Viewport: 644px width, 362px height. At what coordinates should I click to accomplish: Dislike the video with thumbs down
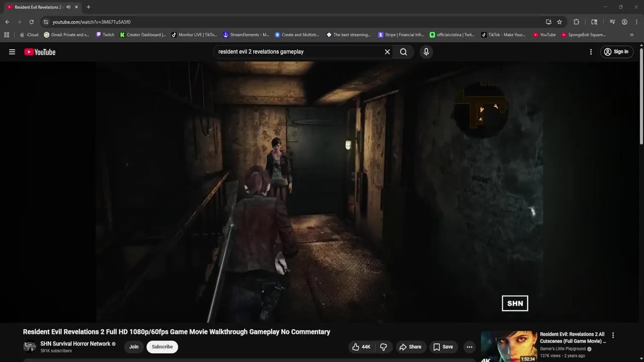click(x=383, y=347)
